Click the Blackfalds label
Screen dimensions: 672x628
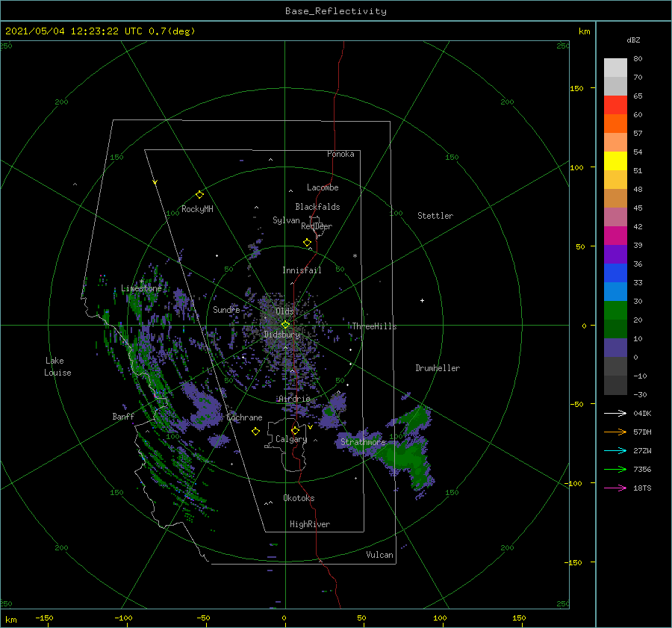(317, 207)
